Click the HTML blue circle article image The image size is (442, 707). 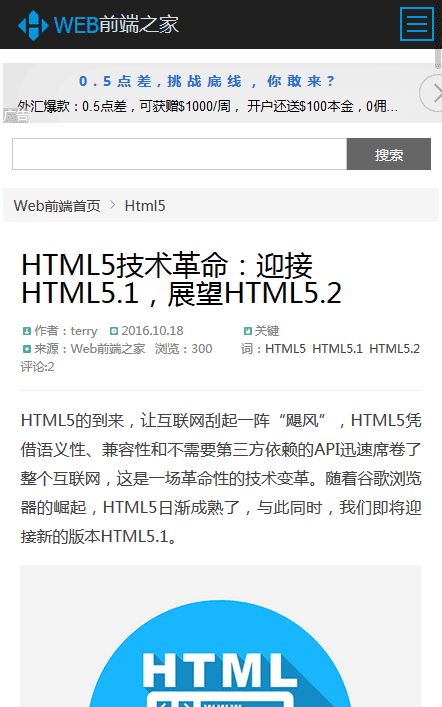[221, 636]
